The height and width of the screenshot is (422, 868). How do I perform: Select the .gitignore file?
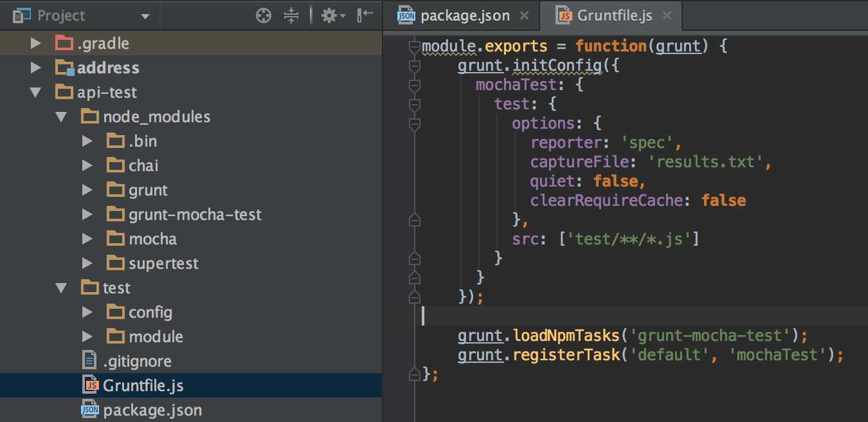(137, 362)
